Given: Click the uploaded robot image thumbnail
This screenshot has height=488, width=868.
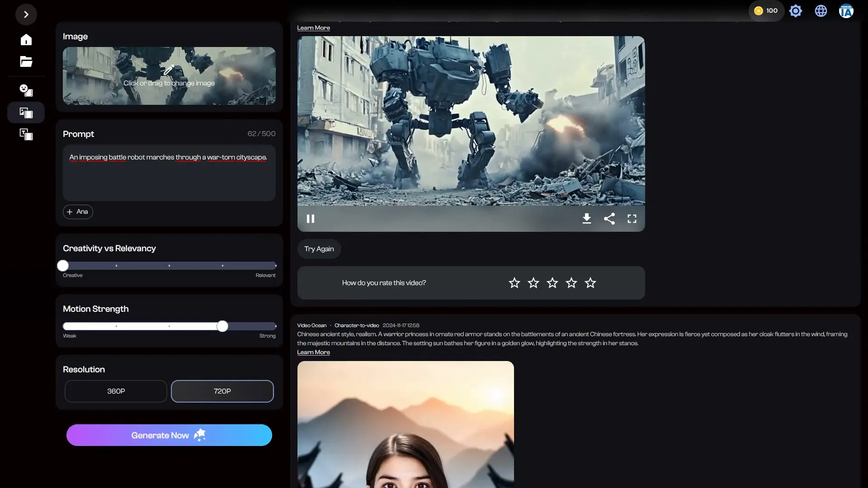Looking at the screenshot, I should tap(169, 76).
